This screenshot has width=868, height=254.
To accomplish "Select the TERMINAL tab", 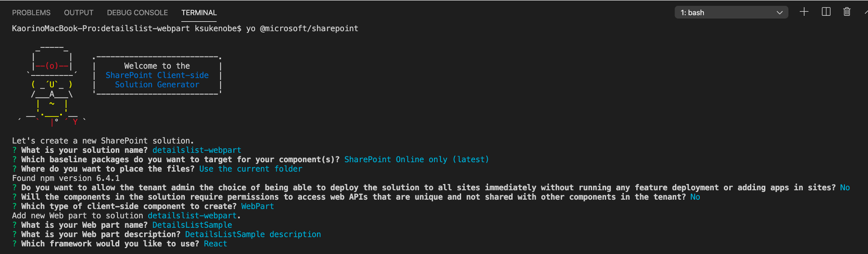I will (199, 13).
